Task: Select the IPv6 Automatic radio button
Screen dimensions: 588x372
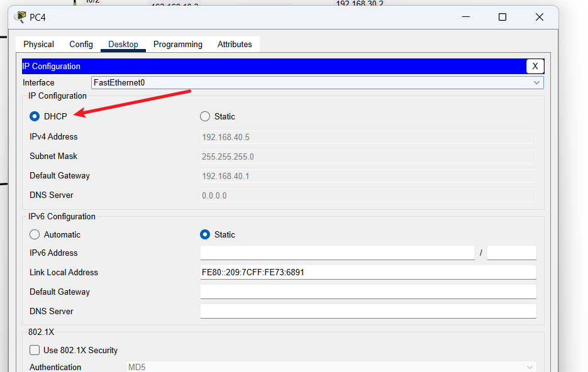Action: tap(35, 234)
